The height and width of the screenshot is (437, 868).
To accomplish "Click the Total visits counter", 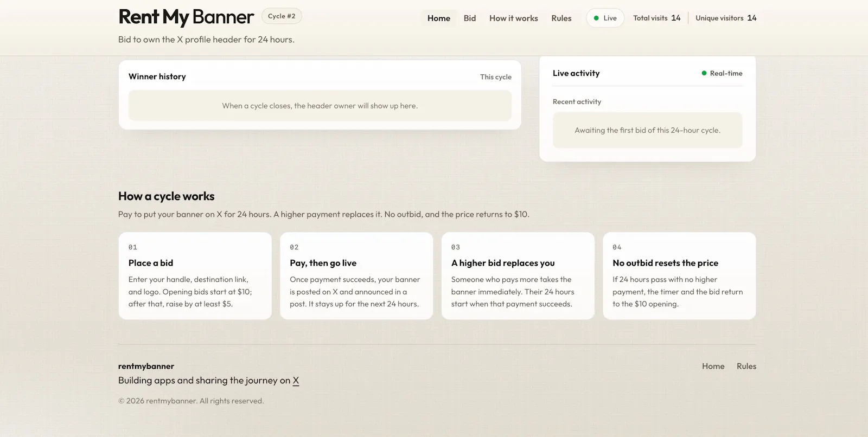I will point(656,18).
